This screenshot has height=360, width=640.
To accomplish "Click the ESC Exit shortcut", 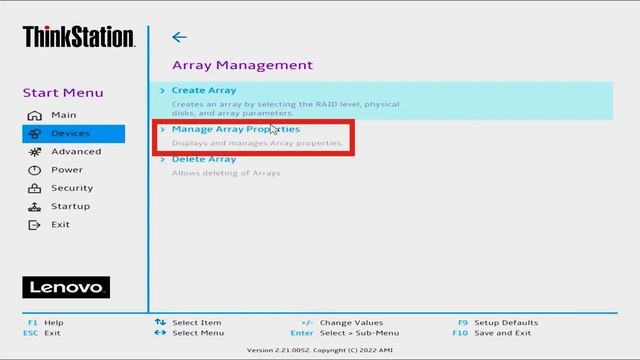I will click(42, 333).
